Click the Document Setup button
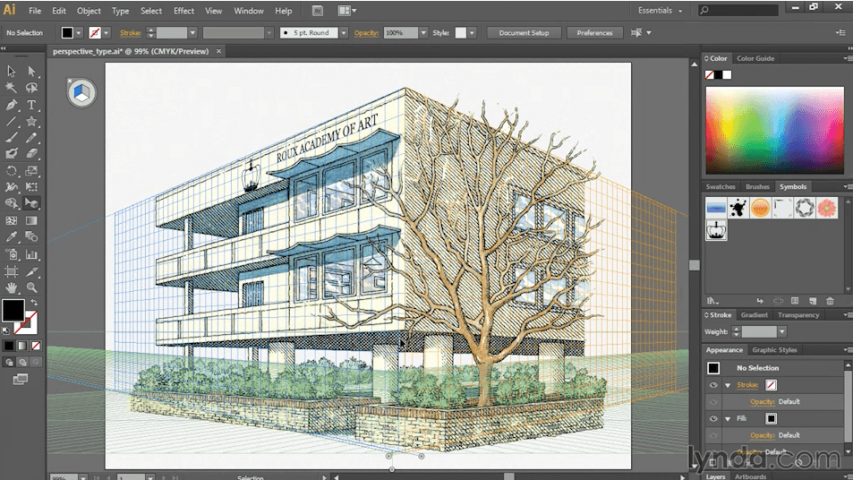 click(x=524, y=33)
